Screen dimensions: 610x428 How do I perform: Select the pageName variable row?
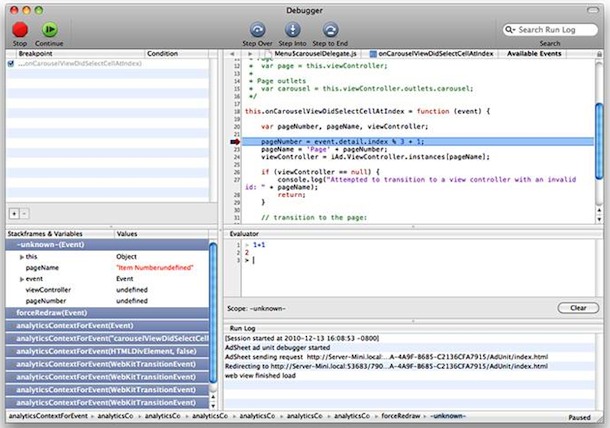(107, 268)
